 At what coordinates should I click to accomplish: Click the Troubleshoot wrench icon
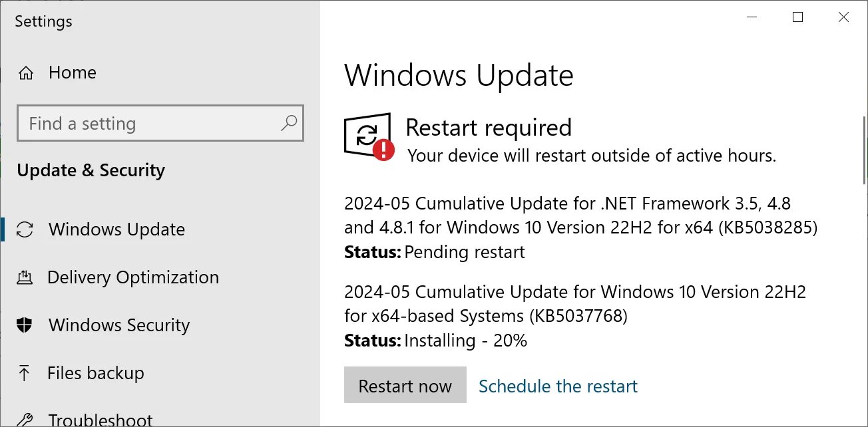tap(25, 420)
